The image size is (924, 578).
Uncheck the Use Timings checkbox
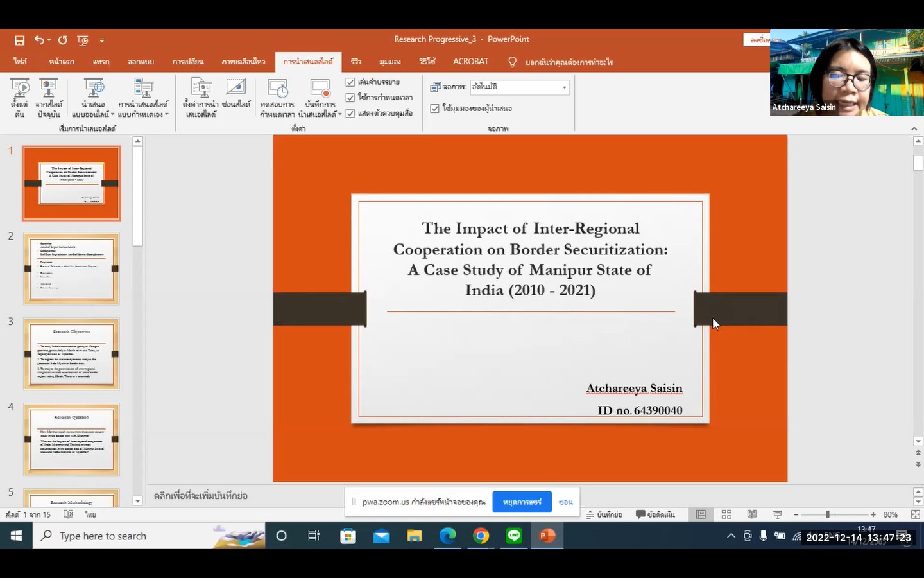click(x=350, y=98)
